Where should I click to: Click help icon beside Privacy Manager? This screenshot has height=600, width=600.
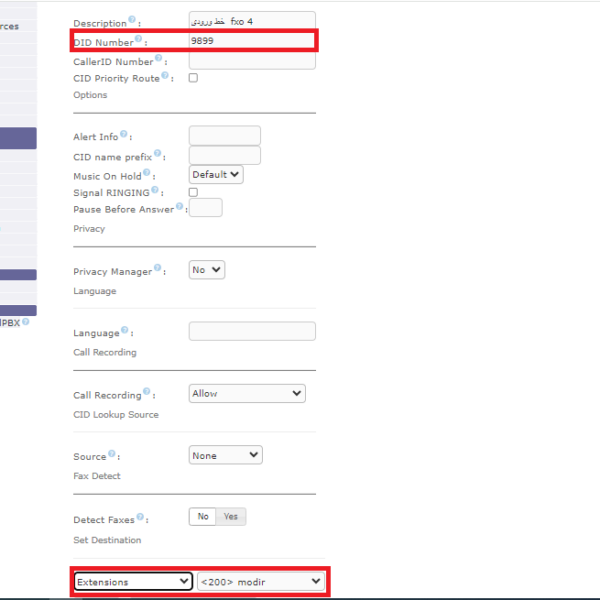click(x=158, y=269)
